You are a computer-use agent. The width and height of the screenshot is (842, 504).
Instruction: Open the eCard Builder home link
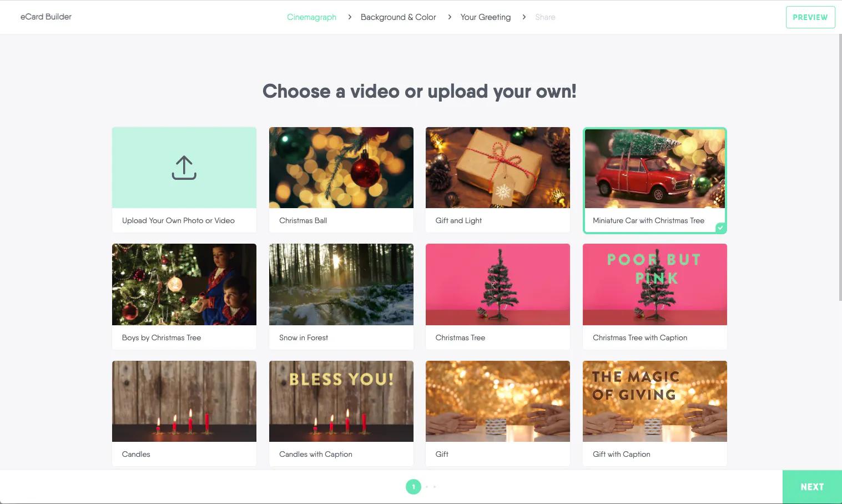[x=46, y=17]
